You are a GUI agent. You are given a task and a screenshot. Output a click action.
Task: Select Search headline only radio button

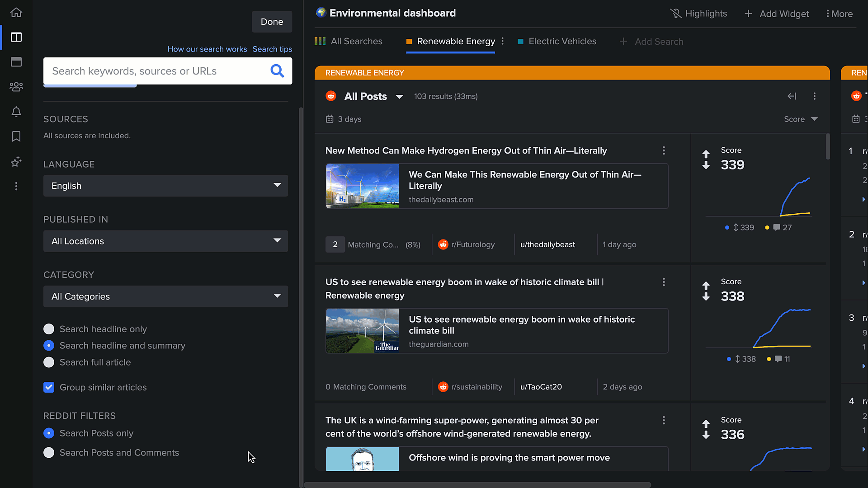pos(49,329)
